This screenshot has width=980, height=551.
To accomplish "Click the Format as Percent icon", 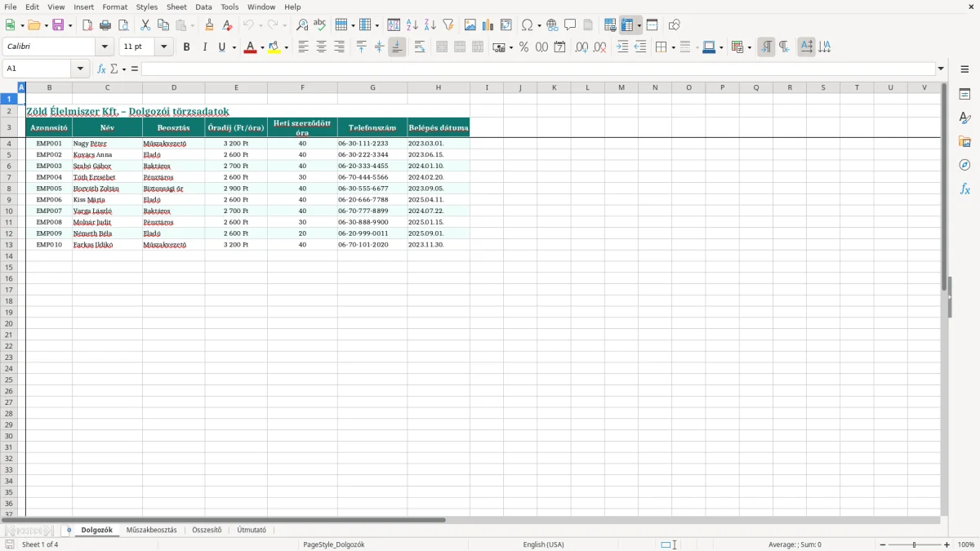I will (x=524, y=47).
